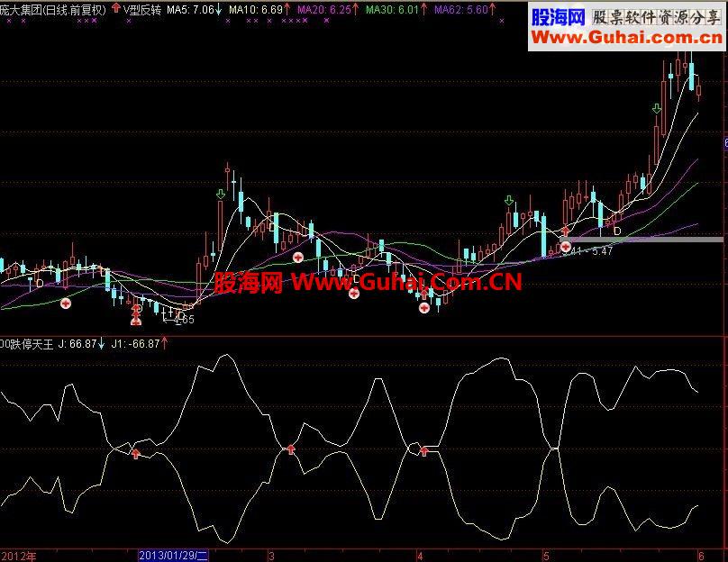Click the MA10: 6.69 value

pyautogui.click(x=256, y=10)
